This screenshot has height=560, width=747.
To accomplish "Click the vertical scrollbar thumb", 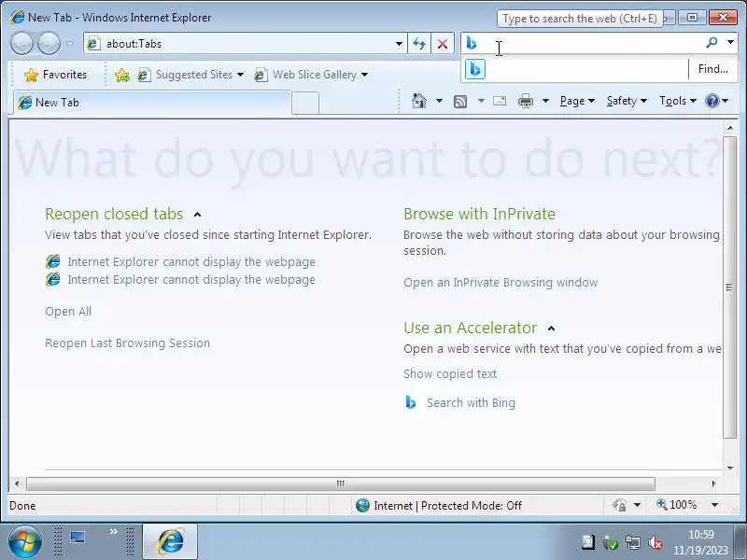I will point(729,287).
